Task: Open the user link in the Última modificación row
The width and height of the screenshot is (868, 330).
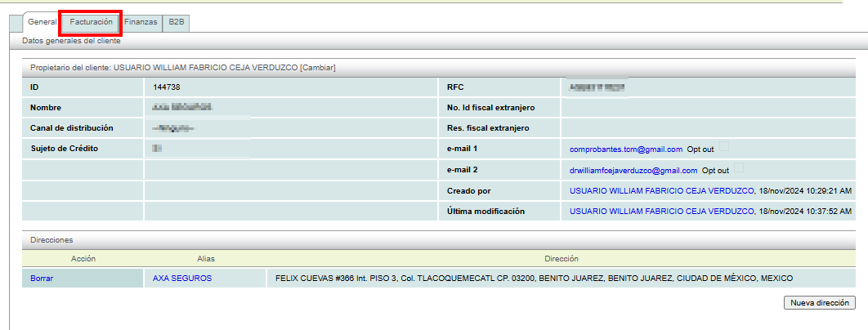Action: click(661, 211)
